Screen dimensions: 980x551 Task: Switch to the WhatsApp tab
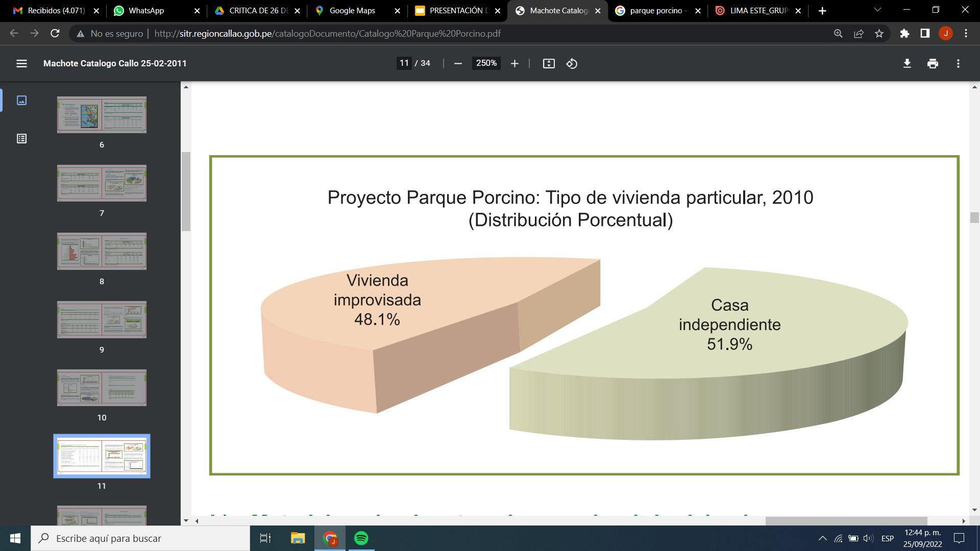click(146, 10)
